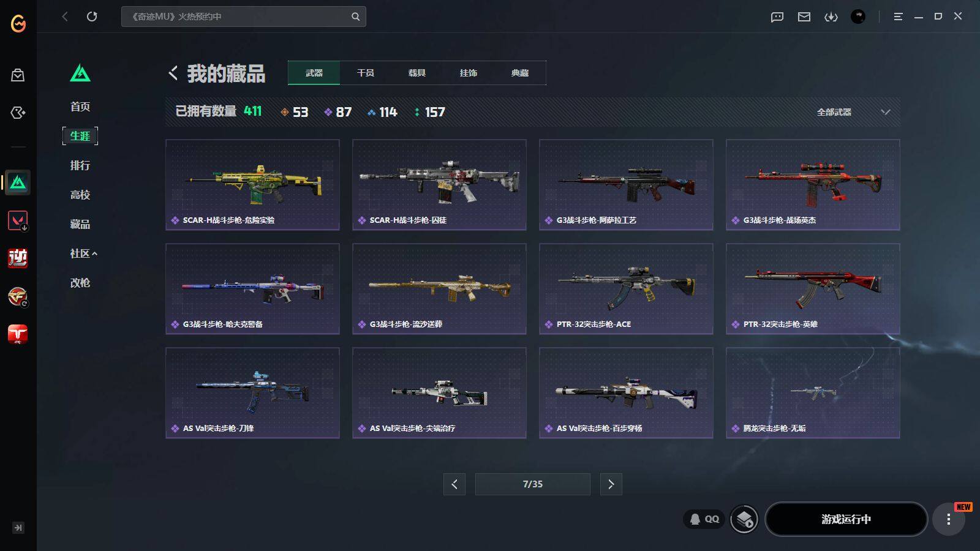Screen dimensions: 980x551
Task: Click the QQ bell button
Action: [704, 519]
